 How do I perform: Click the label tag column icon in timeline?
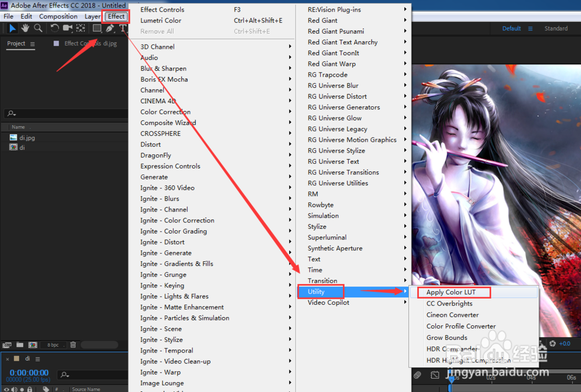click(45, 389)
